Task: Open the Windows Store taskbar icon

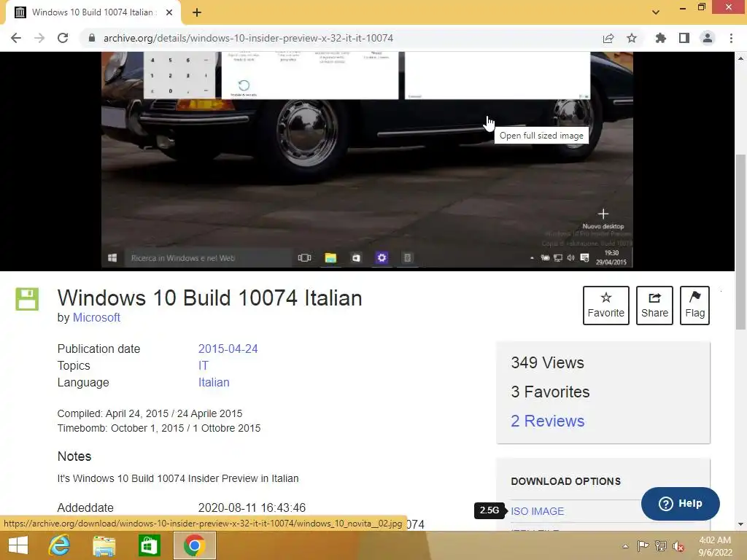Action: 149,545
